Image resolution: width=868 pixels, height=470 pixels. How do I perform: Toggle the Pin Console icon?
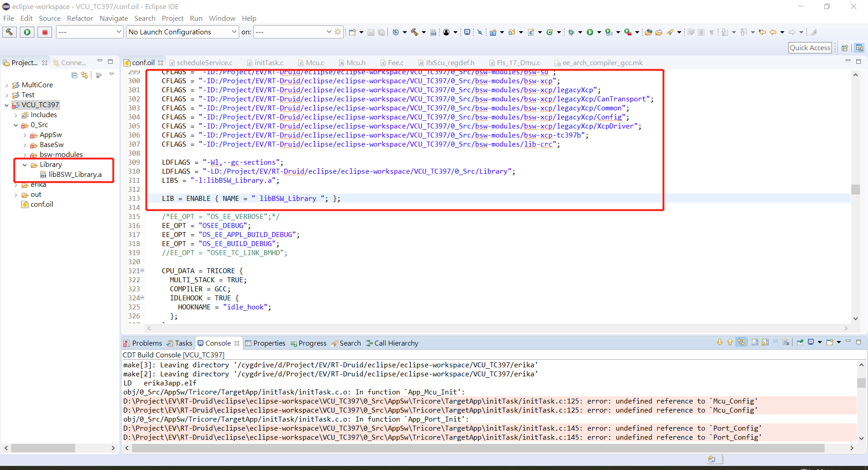[x=800, y=342]
